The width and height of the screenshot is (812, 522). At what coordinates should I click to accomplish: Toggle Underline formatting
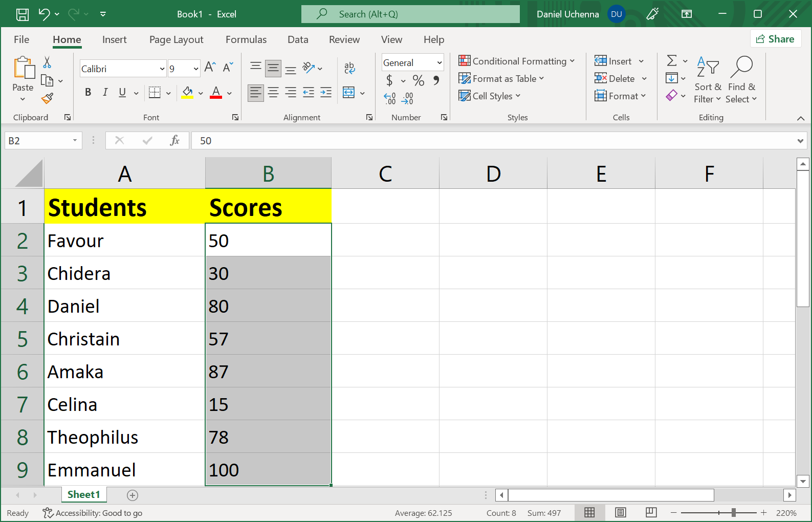[122, 92]
